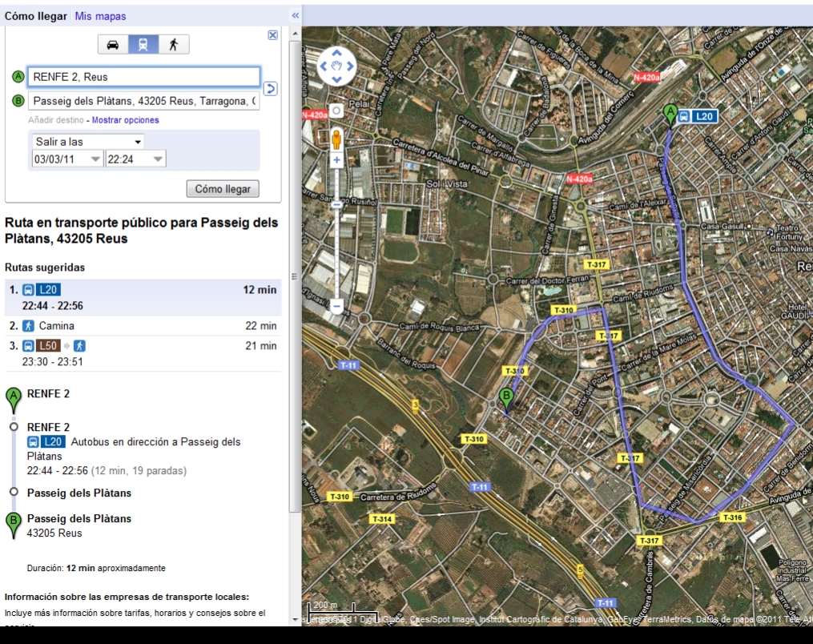The width and height of the screenshot is (813, 644).
Task: Select walking mode icon
Action: pos(174,45)
